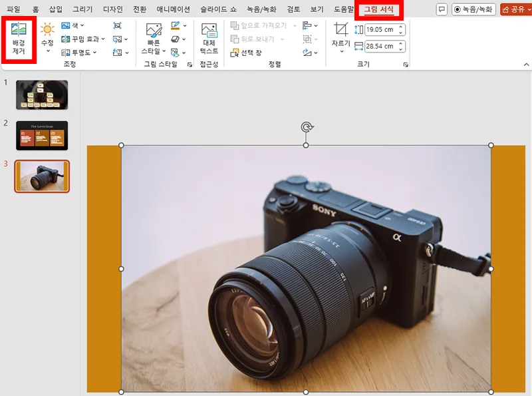Expand the 꾸밈 효과 dropdown arrow
532x396 pixels.
pyautogui.click(x=103, y=39)
